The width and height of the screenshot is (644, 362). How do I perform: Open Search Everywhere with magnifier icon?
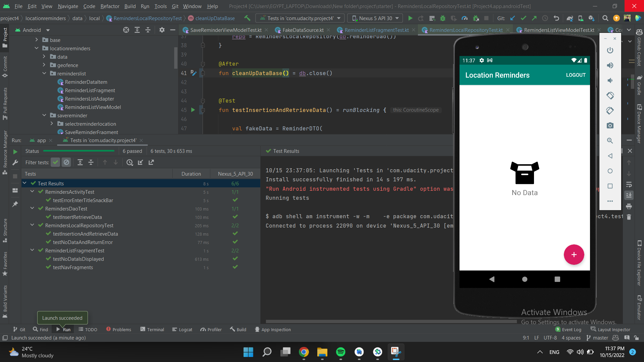coord(605,18)
